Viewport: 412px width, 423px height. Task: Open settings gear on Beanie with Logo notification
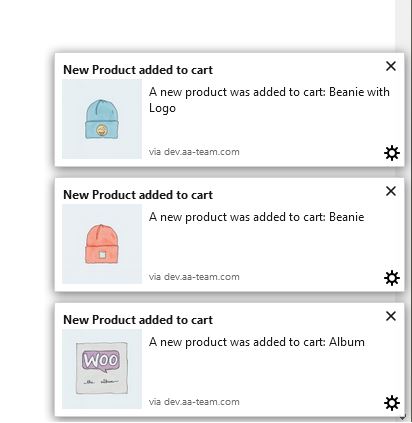click(392, 153)
